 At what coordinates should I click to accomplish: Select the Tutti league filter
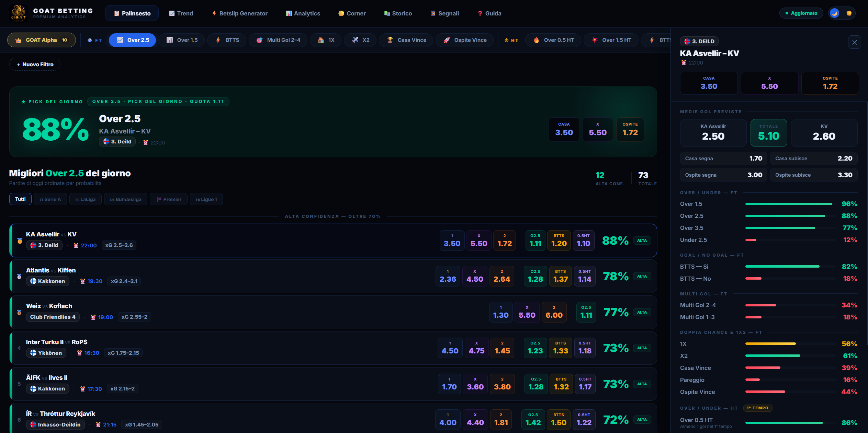20,199
